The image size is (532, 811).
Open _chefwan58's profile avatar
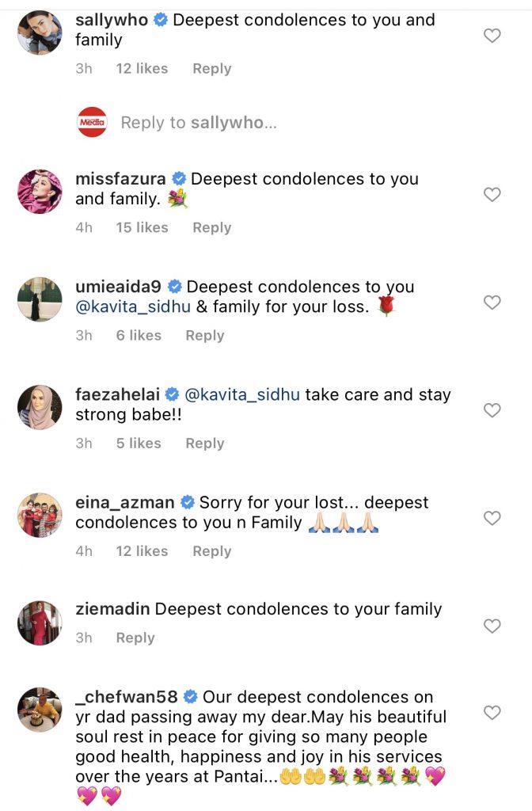tap(40, 710)
